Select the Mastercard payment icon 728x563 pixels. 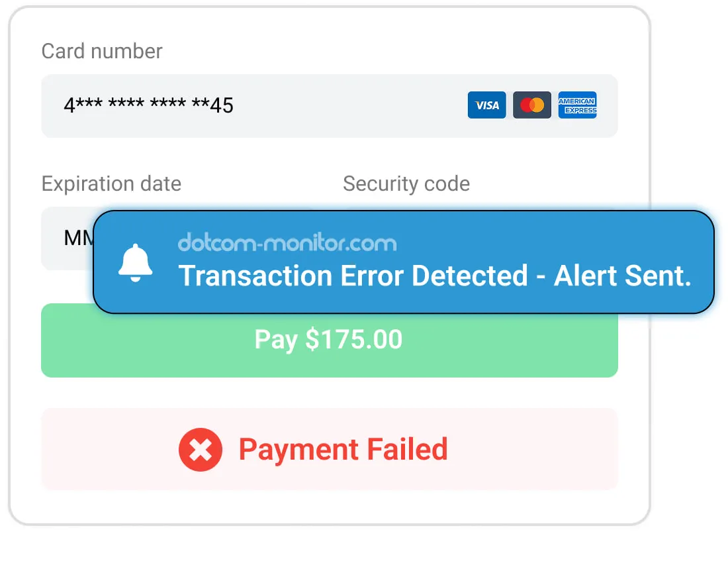point(532,105)
